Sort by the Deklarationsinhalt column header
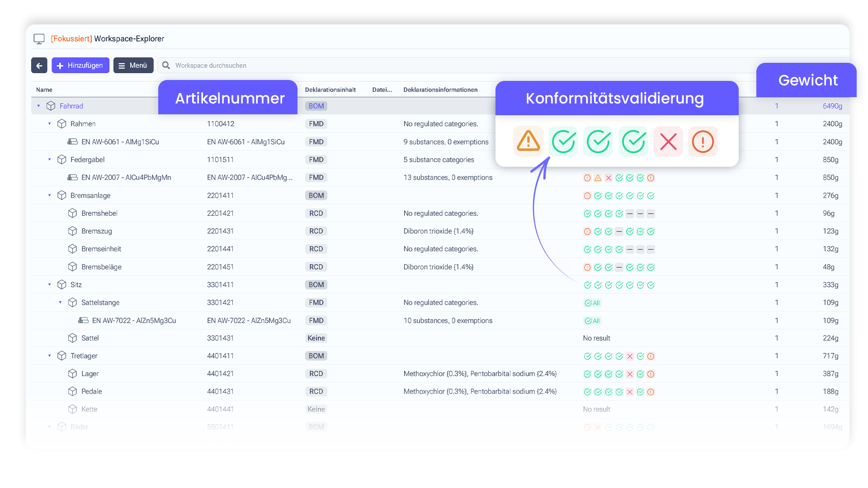This screenshot has height=488, width=868. (330, 90)
